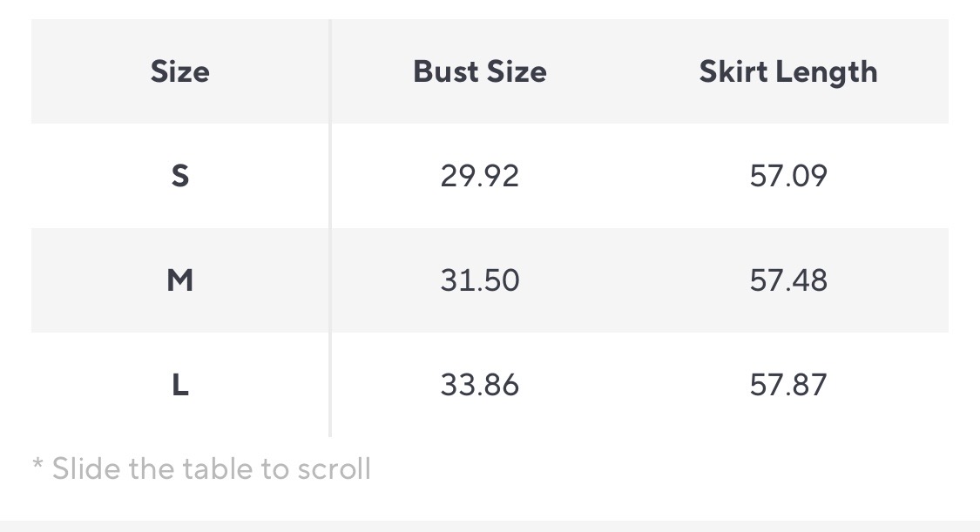Select the Bust Size column header

(480, 71)
